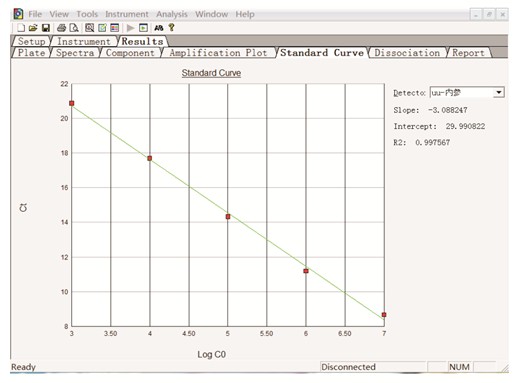Print with the printer icon
This screenshot has height=383, width=522.
point(61,28)
